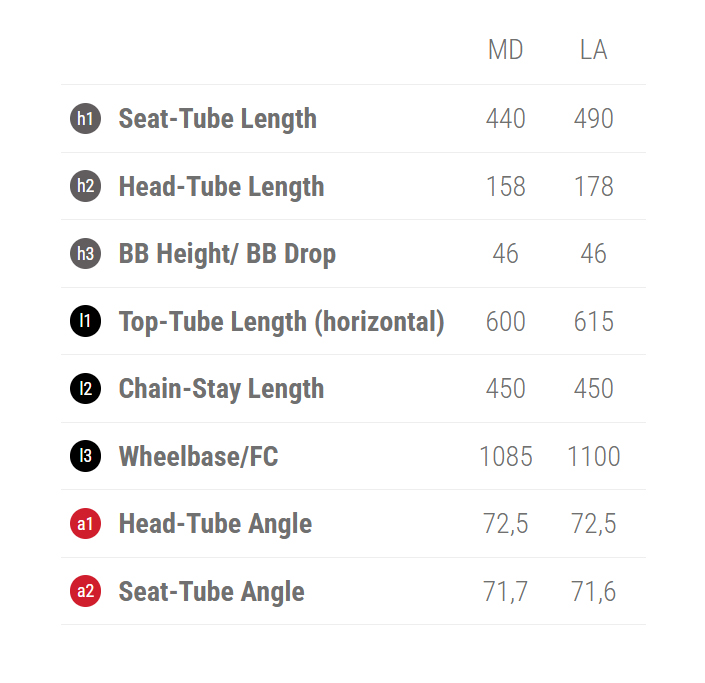
Task: Click the LA seat-tube angle value 71,6
Action: (x=593, y=592)
